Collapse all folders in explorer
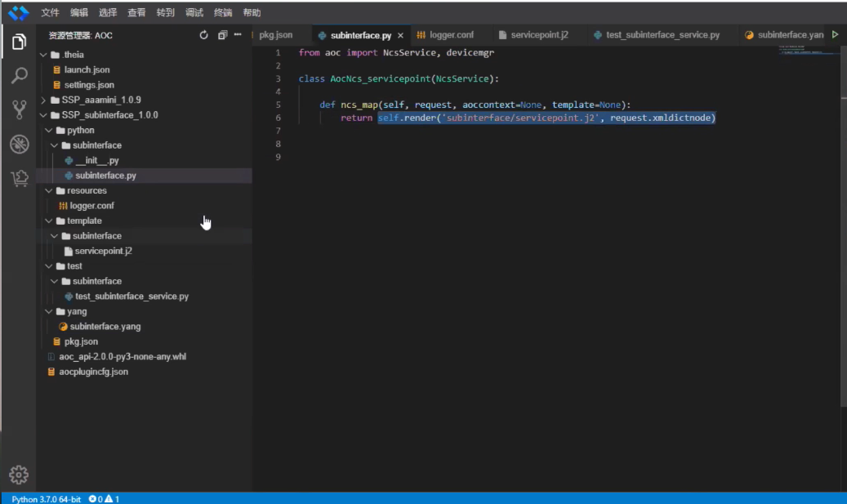Viewport: 847px width, 504px height. (x=222, y=35)
